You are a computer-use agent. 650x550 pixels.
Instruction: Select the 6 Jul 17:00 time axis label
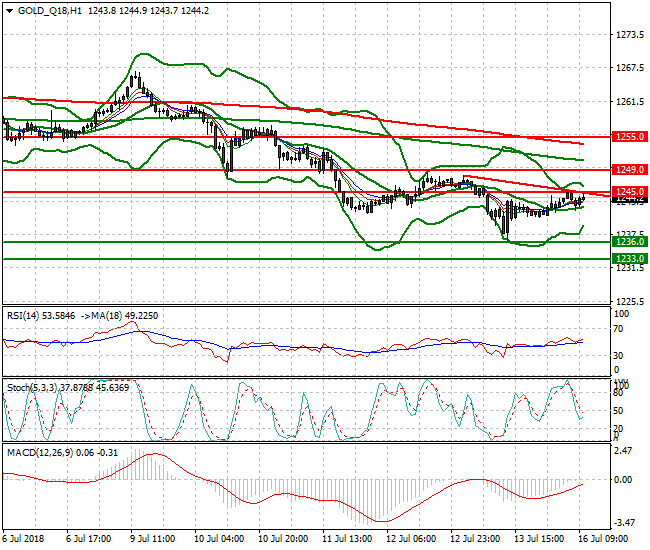(88, 539)
